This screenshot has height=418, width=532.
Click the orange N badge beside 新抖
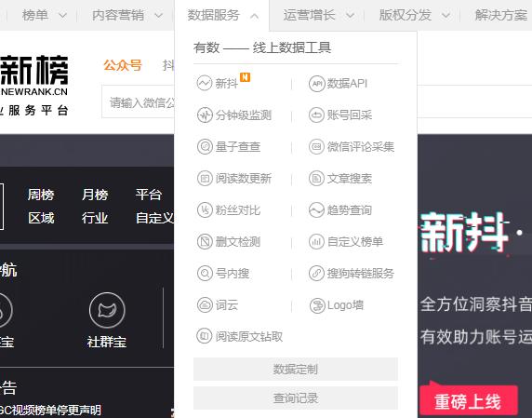click(245, 77)
